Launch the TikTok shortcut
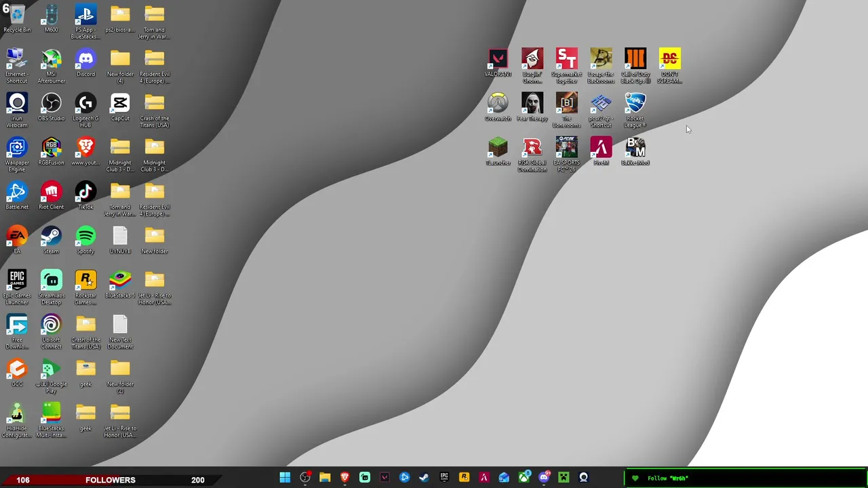 [85, 195]
